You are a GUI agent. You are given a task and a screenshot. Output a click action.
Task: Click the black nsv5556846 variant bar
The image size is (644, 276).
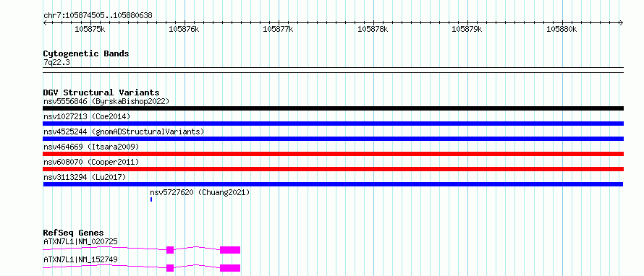coord(333,108)
